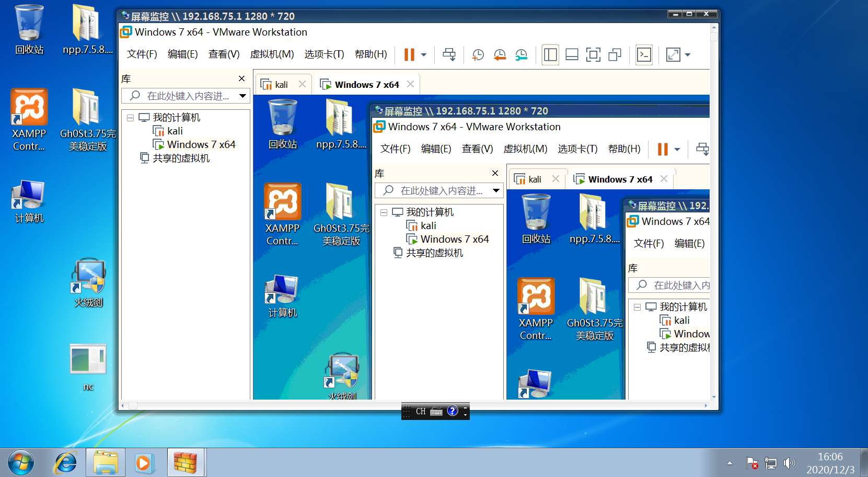Open search dropdown in middle nested library
This screenshot has height=477, width=868.
click(496, 190)
